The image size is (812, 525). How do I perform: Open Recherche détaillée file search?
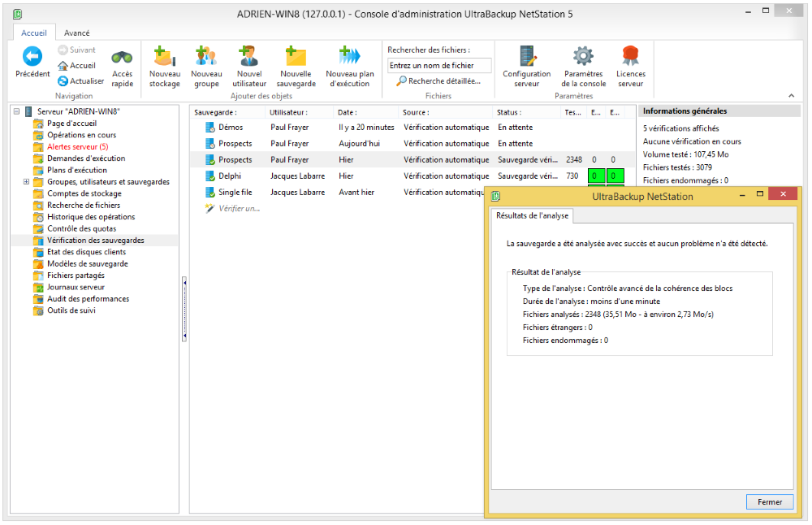click(438, 80)
